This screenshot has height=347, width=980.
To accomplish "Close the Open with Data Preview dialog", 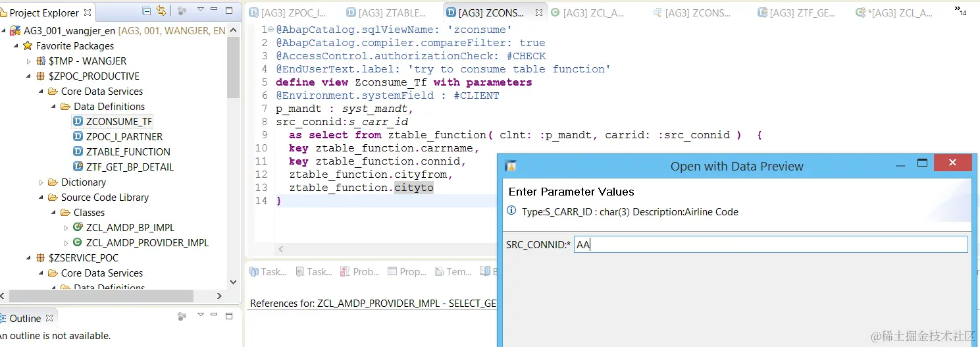I will (x=954, y=163).
